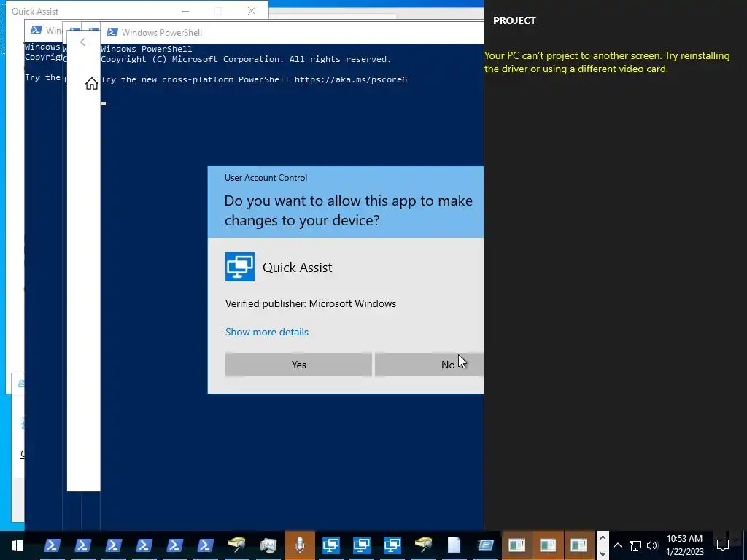Click the Quick Assist window title text
Viewport: 747px width, 560px height.
click(35, 12)
